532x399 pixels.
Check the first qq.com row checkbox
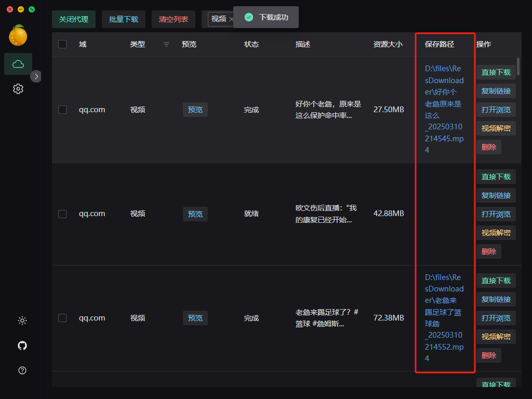click(62, 110)
